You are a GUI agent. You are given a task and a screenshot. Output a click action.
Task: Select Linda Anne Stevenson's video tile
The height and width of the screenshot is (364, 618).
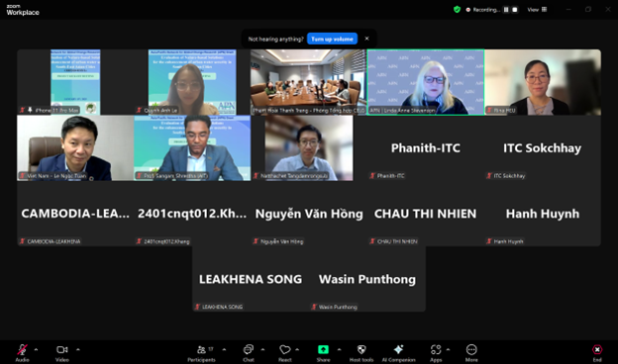coord(426,82)
